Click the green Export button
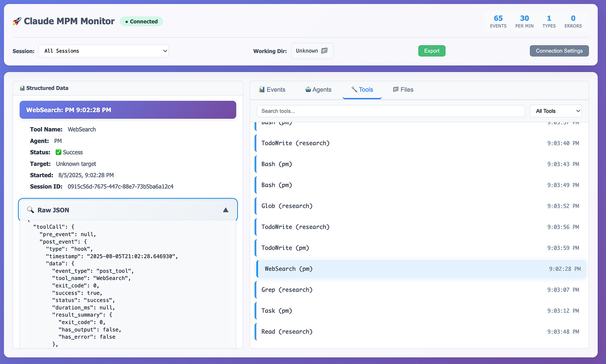This screenshot has width=606, height=364. tap(432, 51)
